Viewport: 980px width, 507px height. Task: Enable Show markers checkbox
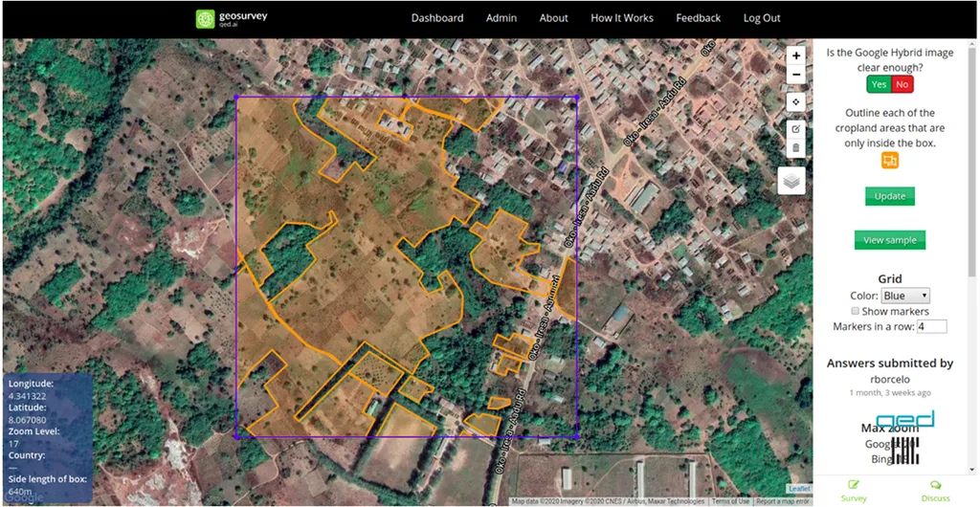coord(856,311)
